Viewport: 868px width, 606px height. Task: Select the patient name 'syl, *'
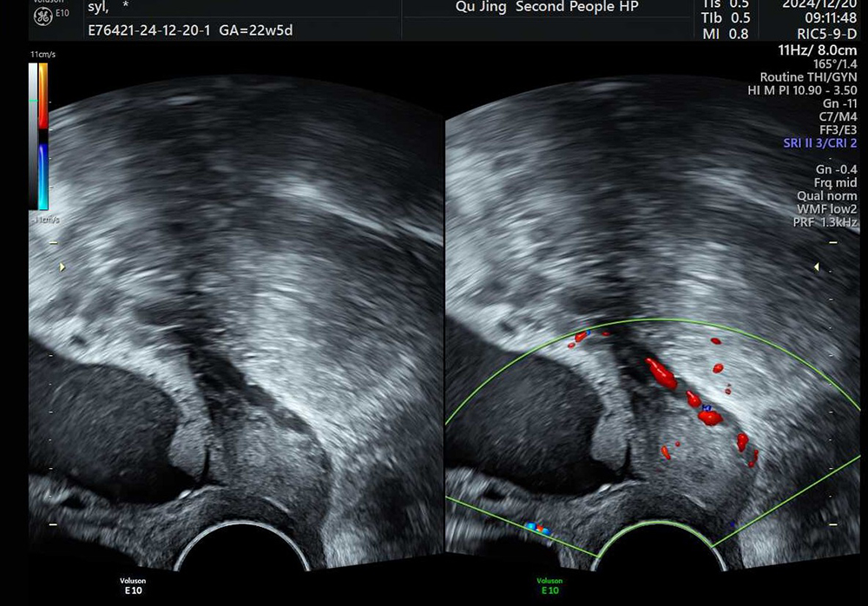pos(108,7)
